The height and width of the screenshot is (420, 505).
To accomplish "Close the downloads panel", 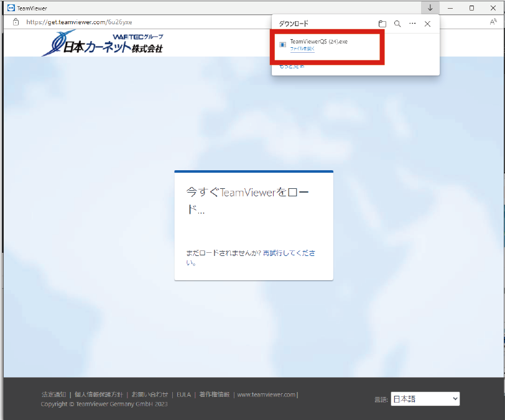I will (427, 24).
